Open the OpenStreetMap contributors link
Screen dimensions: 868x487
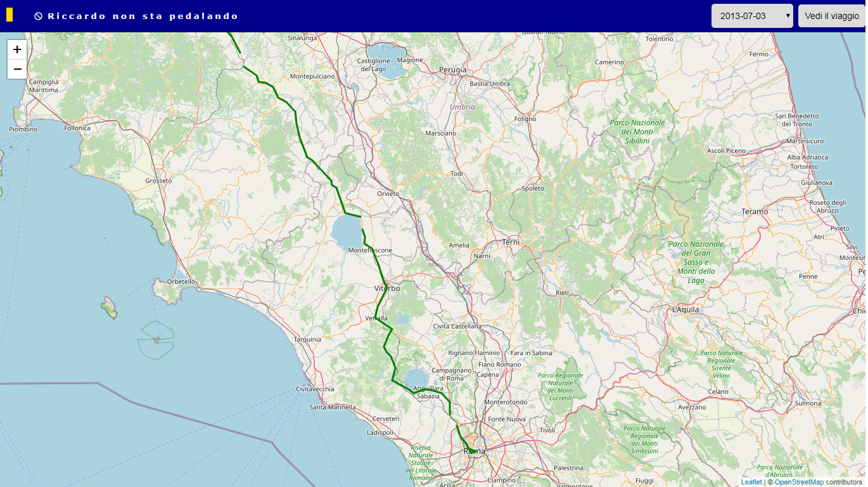[799, 483]
